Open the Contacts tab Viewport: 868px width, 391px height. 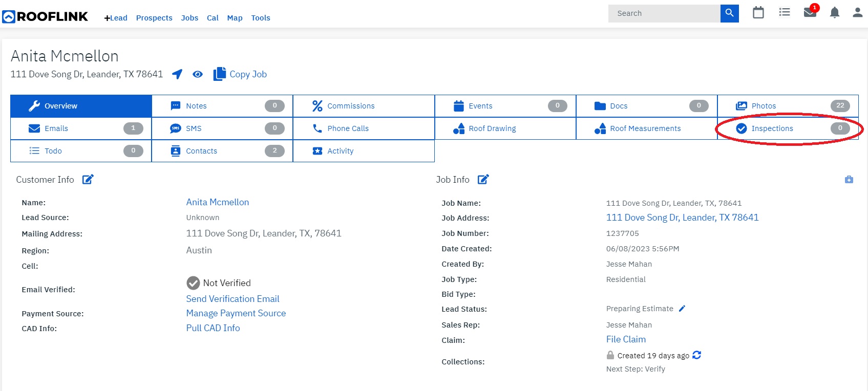[222, 151]
